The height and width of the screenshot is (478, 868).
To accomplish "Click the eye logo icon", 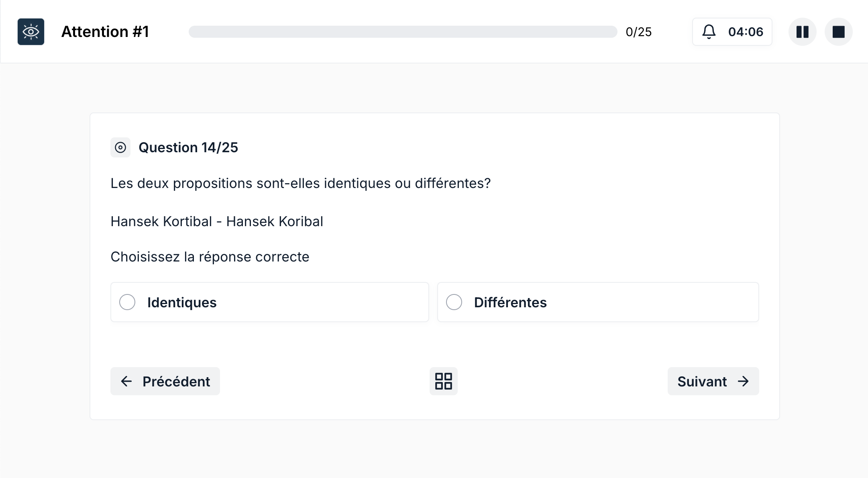I will coord(31,31).
